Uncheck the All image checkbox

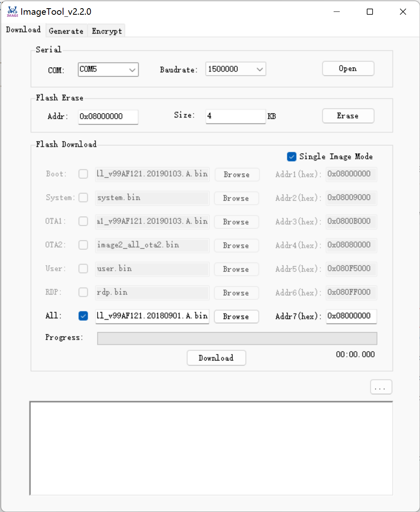(83, 316)
